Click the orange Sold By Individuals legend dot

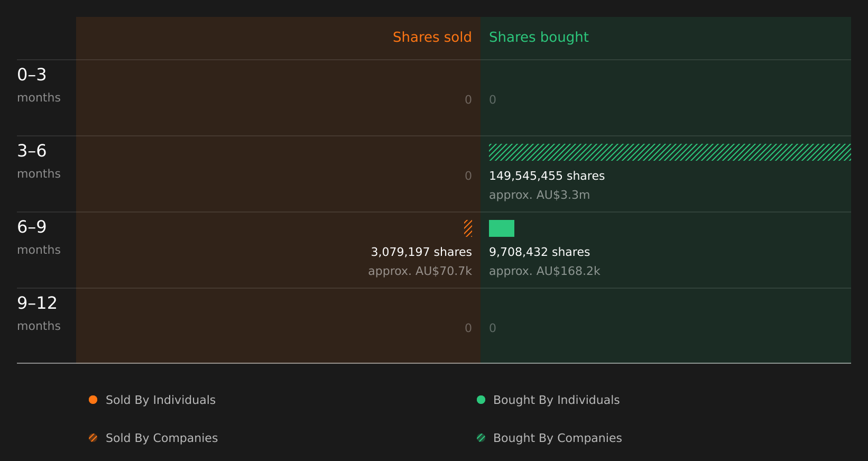93,400
